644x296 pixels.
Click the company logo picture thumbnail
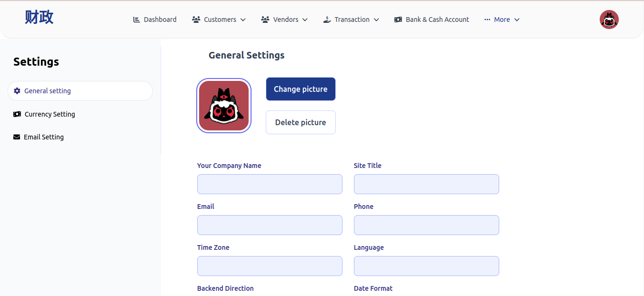pos(224,106)
